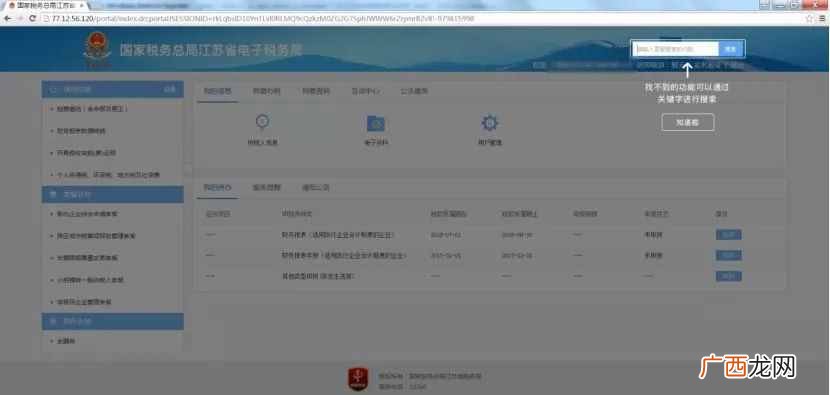Click the 其他类型申报 row name text

coord(318,276)
